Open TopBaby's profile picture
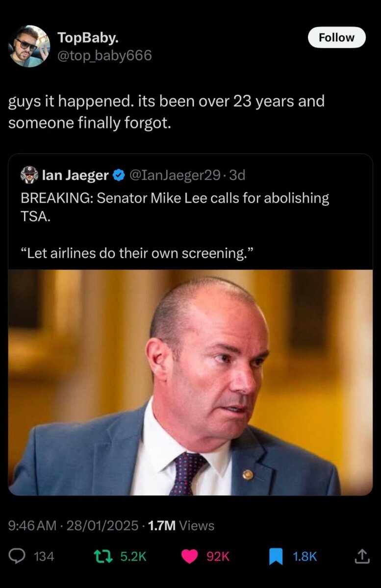Image resolution: width=381 pixels, height=588 pixels. (29, 46)
